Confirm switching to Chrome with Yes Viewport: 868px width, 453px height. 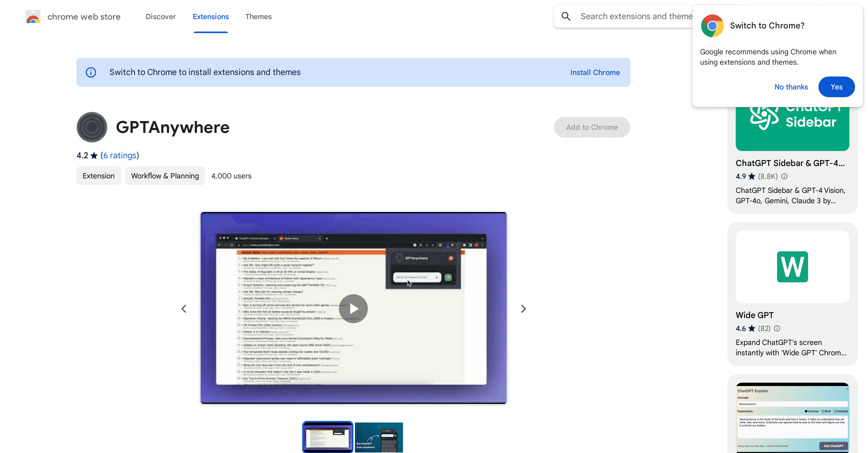click(837, 87)
